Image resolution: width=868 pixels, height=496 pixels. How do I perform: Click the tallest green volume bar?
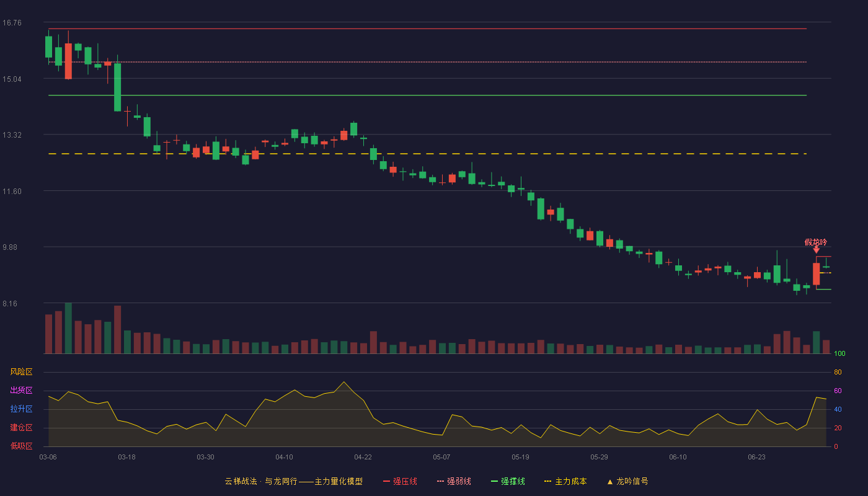[x=68, y=328]
